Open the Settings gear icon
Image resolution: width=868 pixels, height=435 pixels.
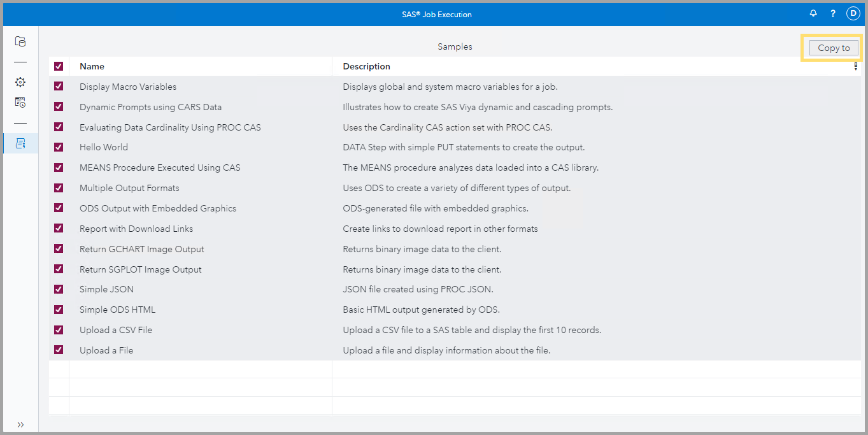[20, 82]
